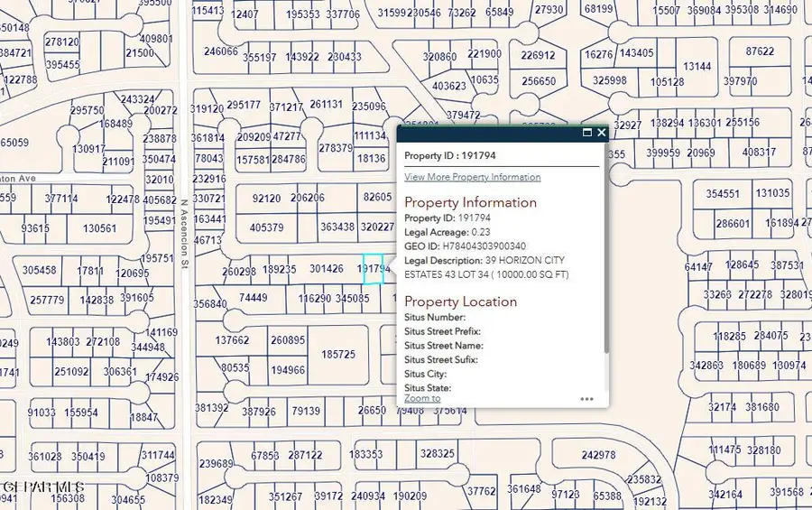Click parcel 143405 on the map

click(x=636, y=53)
